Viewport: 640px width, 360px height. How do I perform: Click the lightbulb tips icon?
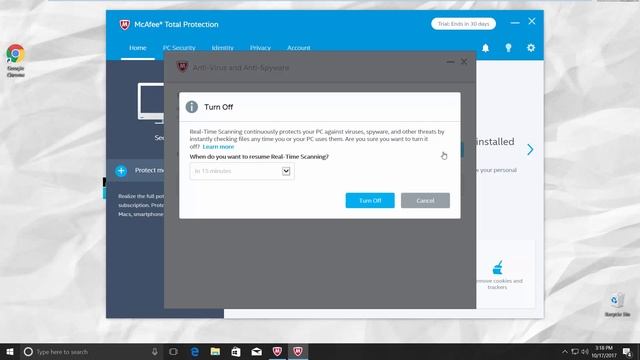(x=508, y=48)
